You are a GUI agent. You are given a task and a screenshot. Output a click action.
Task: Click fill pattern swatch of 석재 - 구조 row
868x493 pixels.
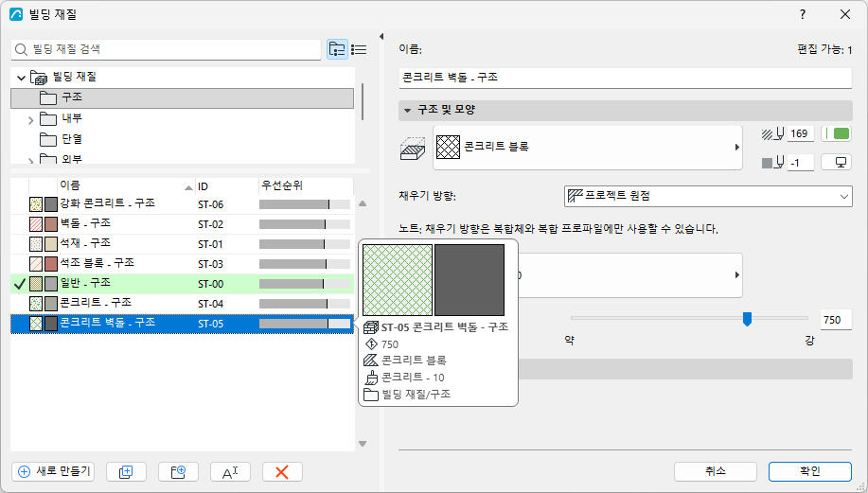[36, 244]
